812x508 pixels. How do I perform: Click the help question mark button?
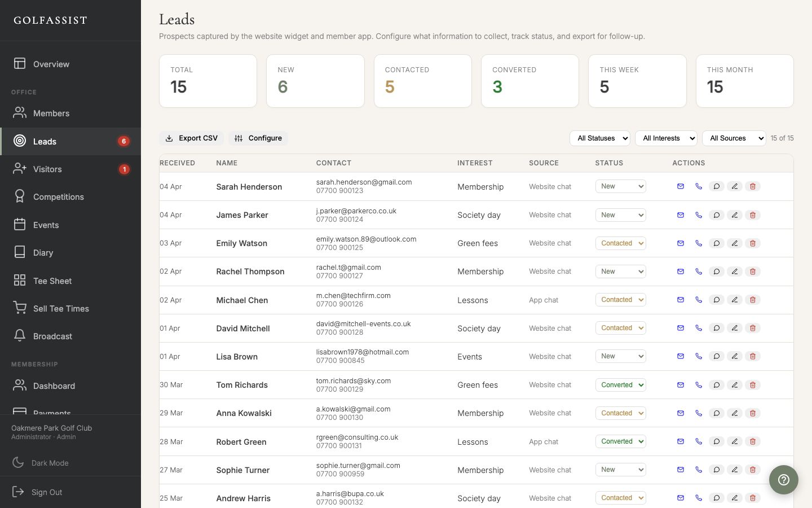point(784,480)
